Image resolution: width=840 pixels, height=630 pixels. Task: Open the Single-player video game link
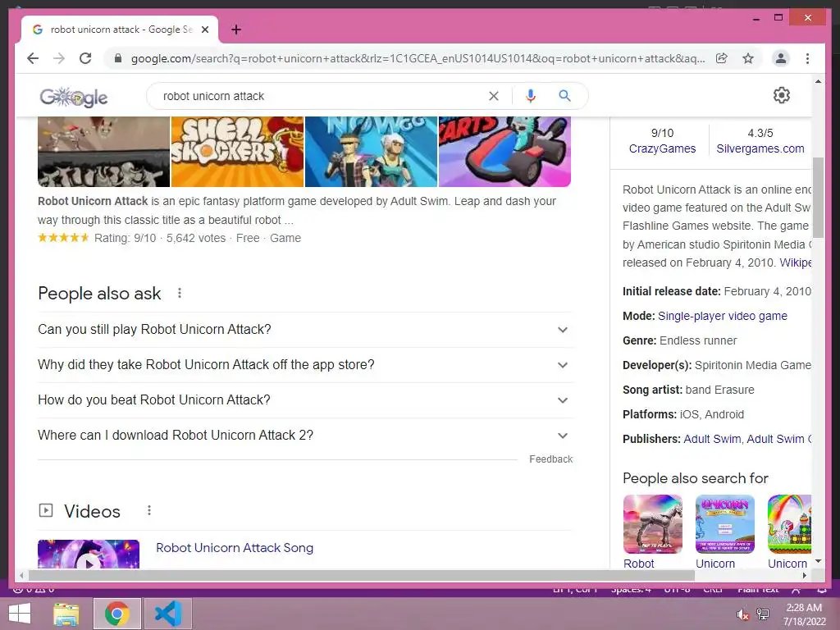click(722, 316)
